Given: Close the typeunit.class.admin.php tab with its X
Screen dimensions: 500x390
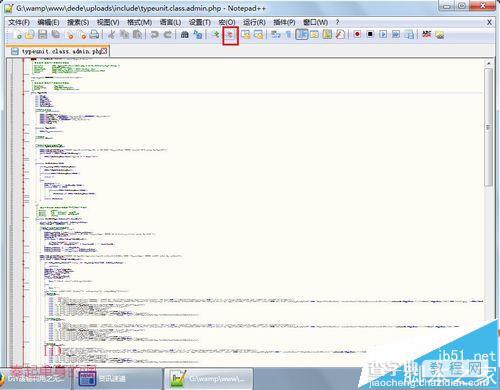Looking at the screenshot, I should pos(104,51).
